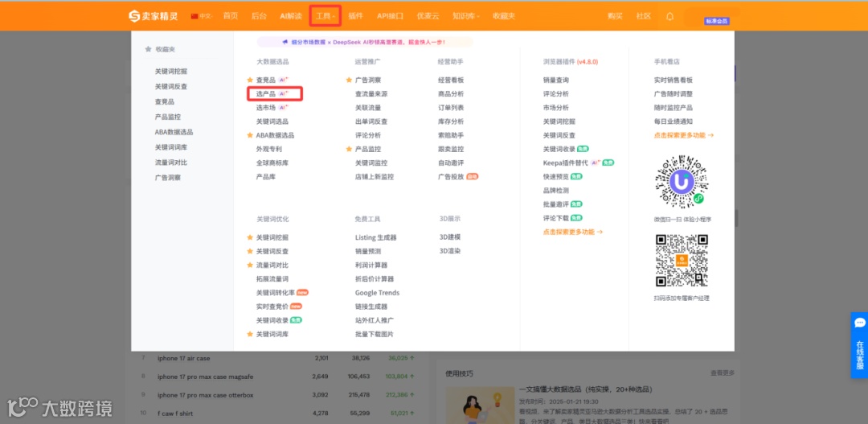Click the star beside ABA数据选品 under 大数据选品
Viewport: 868px width, 424px height.
(250, 135)
